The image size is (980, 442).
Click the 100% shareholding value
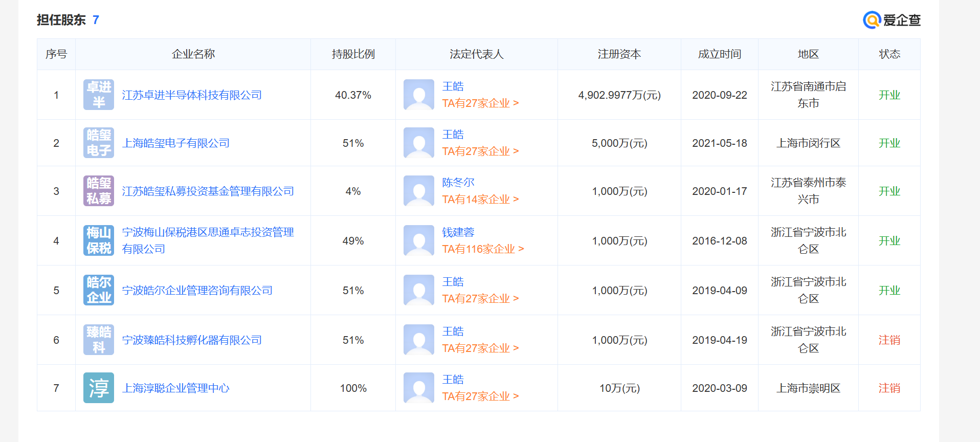(353, 388)
